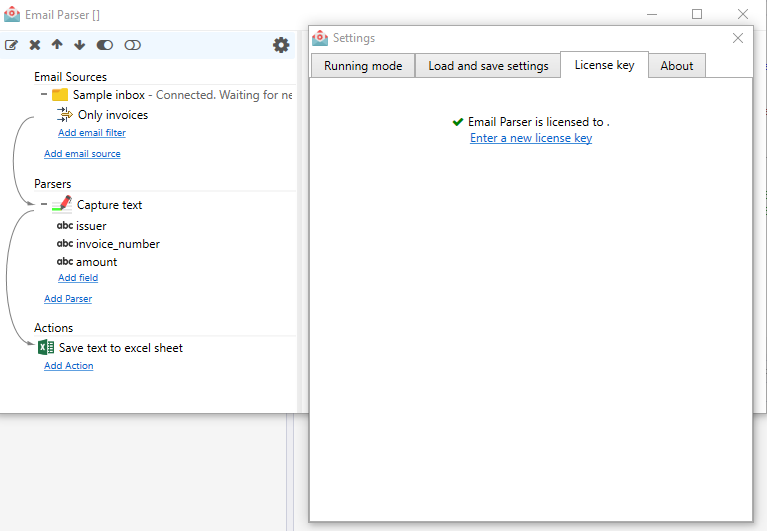Click the edit pencil toolbar icon
767x531 pixels.
(x=11, y=45)
